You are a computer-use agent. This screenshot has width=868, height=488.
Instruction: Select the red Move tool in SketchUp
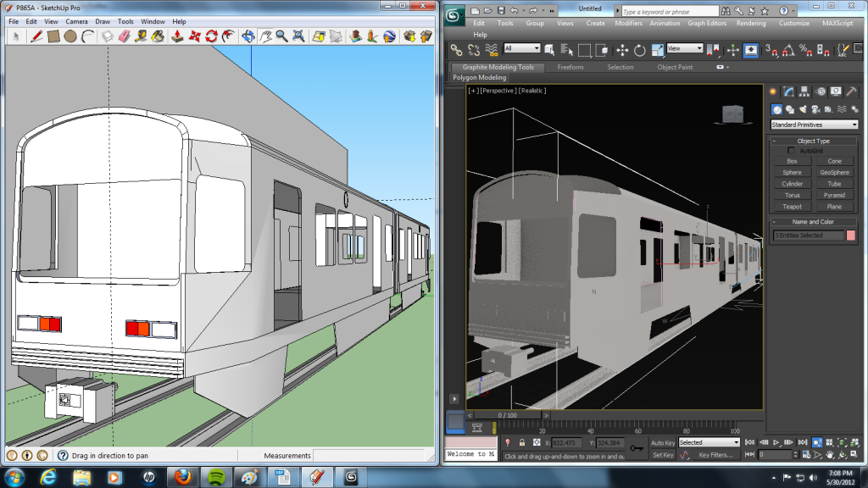coord(194,36)
